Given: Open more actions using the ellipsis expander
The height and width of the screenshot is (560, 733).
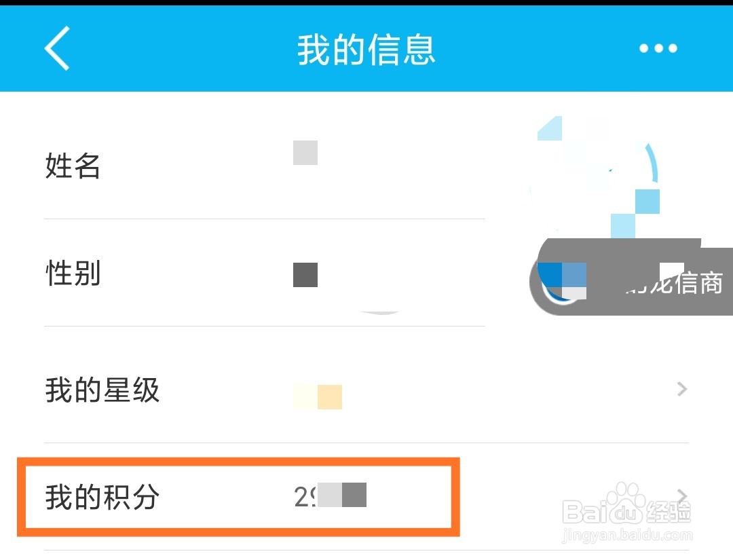Looking at the screenshot, I should coord(658,48).
